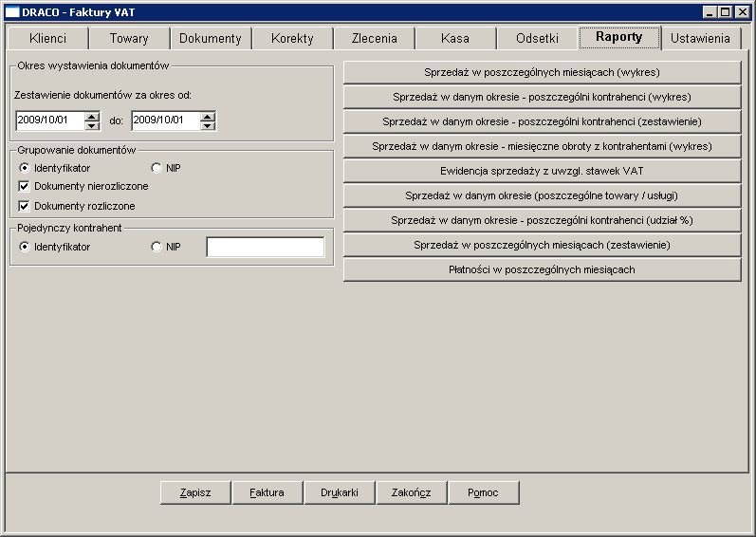Image resolution: width=756 pixels, height=537 pixels.
Task: Select Identyfikator under Grupowanie dokumentów
Action: (x=54, y=168)
